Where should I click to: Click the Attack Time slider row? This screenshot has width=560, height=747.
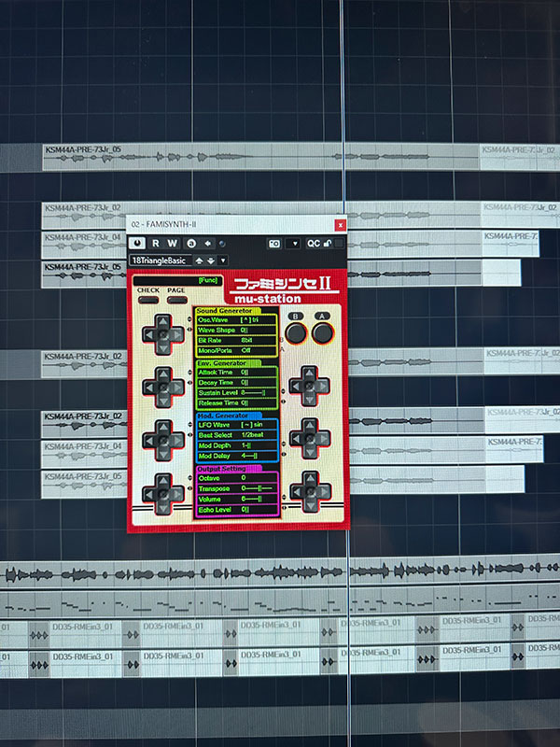coord(237,373)
